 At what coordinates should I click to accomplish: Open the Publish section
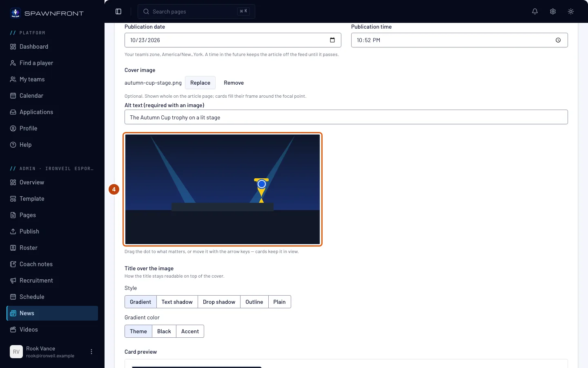click(52, 231)
